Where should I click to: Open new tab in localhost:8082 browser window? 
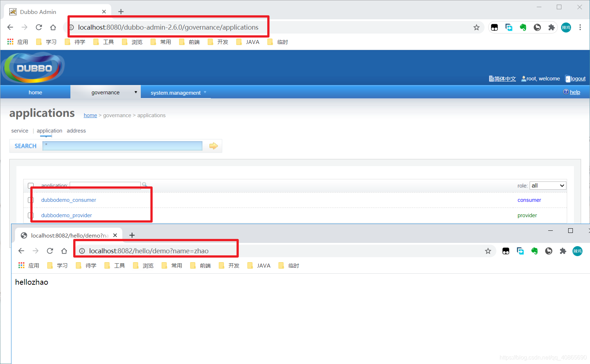tap(132, 235)
